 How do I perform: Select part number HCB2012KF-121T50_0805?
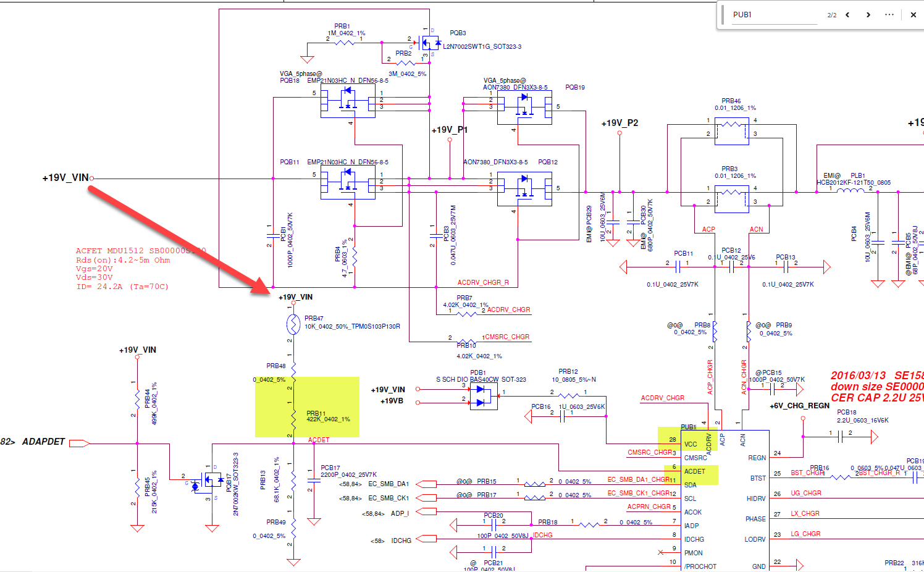tap(854, 182)
